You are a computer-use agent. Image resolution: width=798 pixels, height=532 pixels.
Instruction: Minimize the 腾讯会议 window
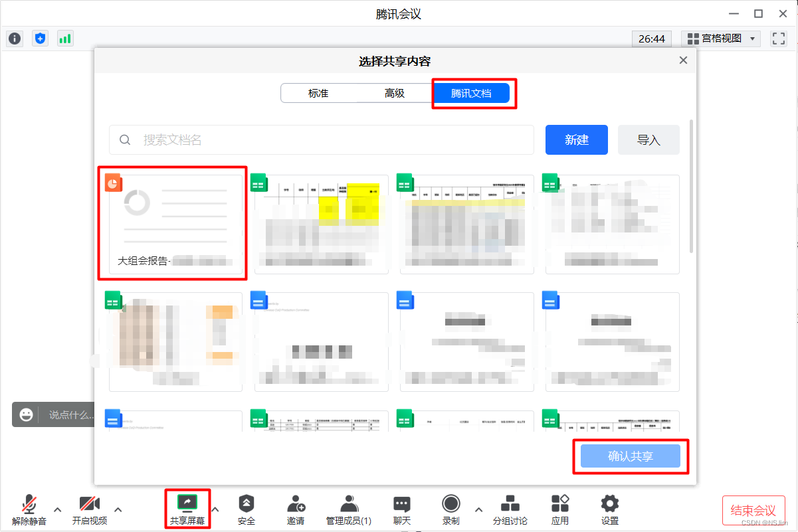click(734, 13)
